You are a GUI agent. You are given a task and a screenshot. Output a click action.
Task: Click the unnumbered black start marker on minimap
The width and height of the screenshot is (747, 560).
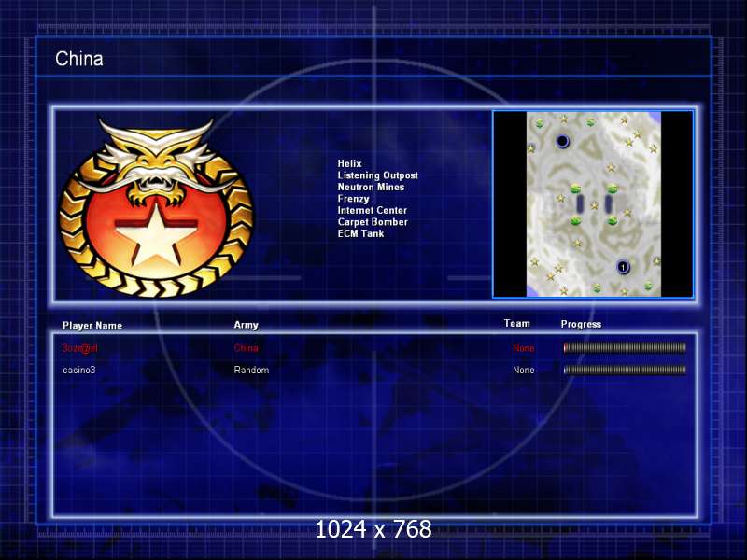(562, 141)
